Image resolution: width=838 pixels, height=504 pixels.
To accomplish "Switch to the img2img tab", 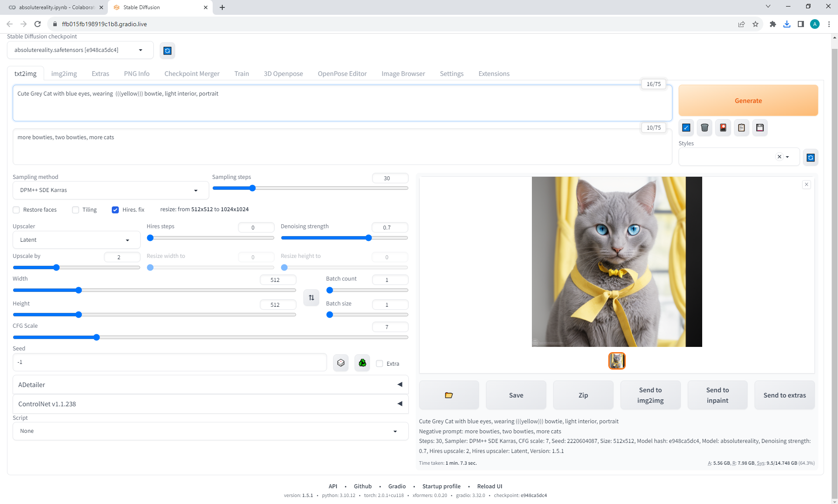I will point(64,74).
